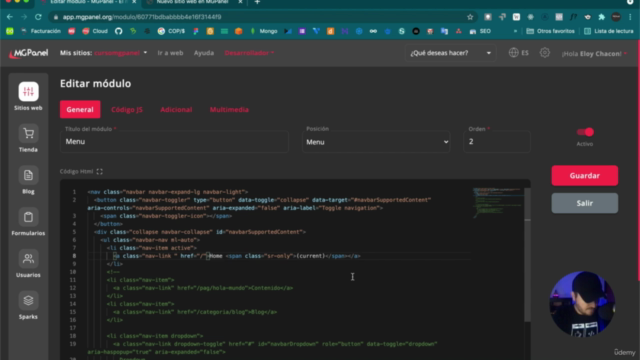Click code line 15 with Blog link

[195, 312]
